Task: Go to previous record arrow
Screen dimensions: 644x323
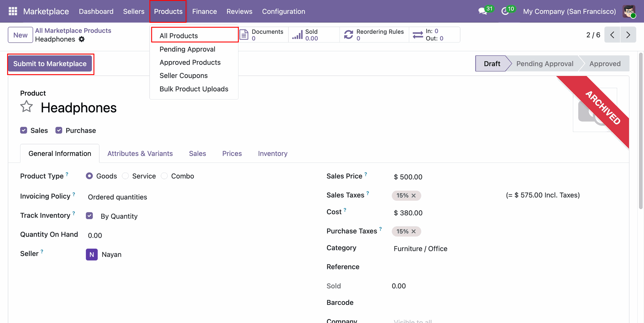Action: click(x=612, y=35)
